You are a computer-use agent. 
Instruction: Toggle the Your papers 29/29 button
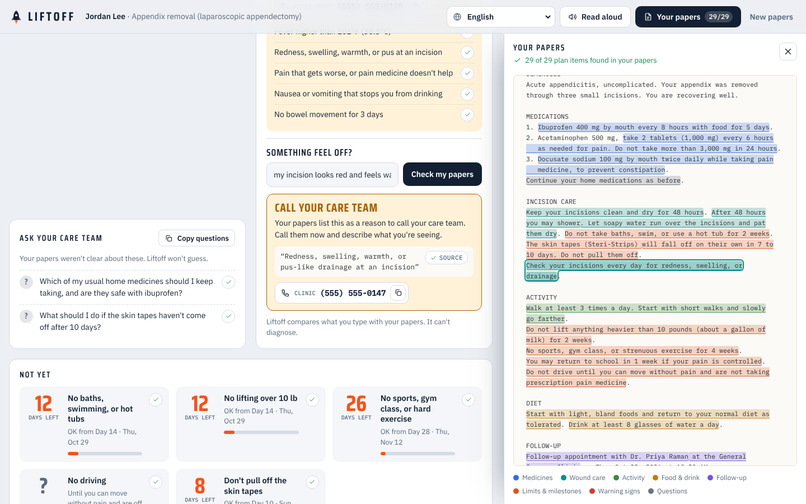click(x=688, y=17)
